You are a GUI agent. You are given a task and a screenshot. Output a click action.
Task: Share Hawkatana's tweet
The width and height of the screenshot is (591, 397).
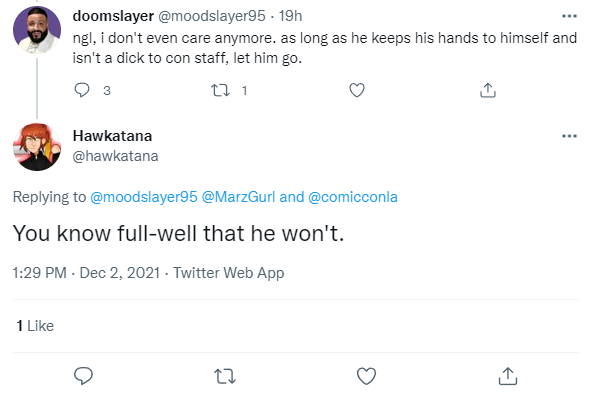(x=508, y=376)
